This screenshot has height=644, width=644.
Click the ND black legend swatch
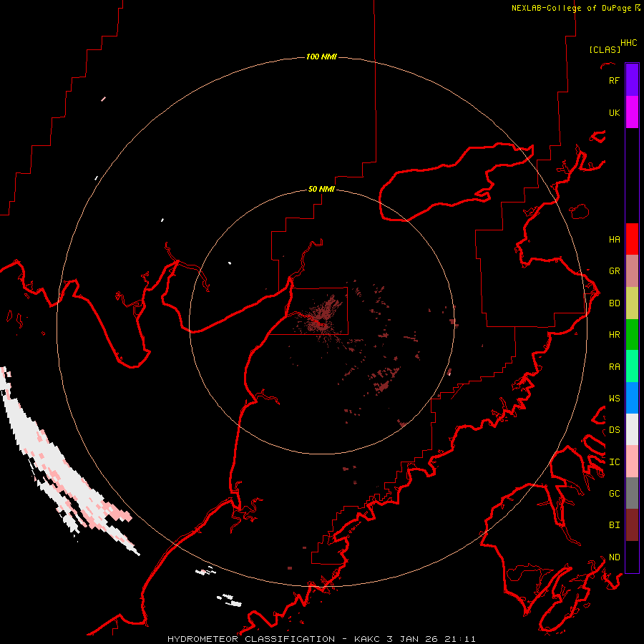pos(632,557)
